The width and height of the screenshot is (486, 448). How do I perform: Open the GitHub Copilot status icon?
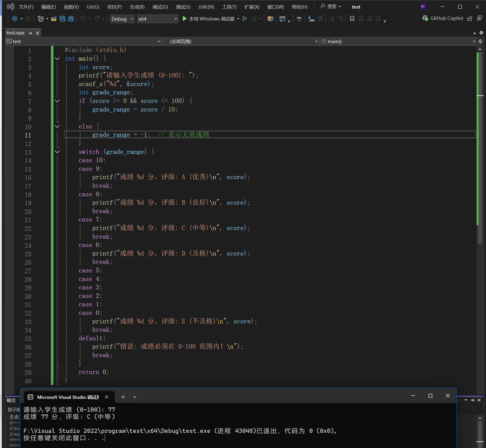click(425, 18)
